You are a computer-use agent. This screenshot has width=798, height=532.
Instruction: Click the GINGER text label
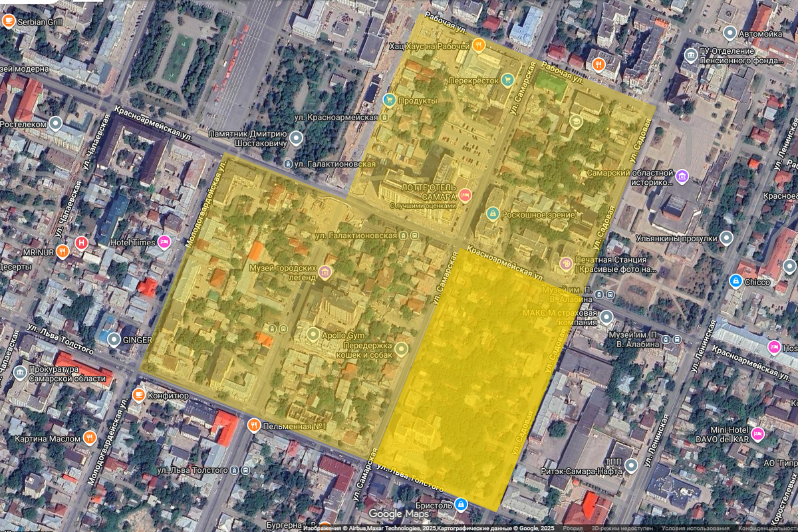(x=138, y=340)
